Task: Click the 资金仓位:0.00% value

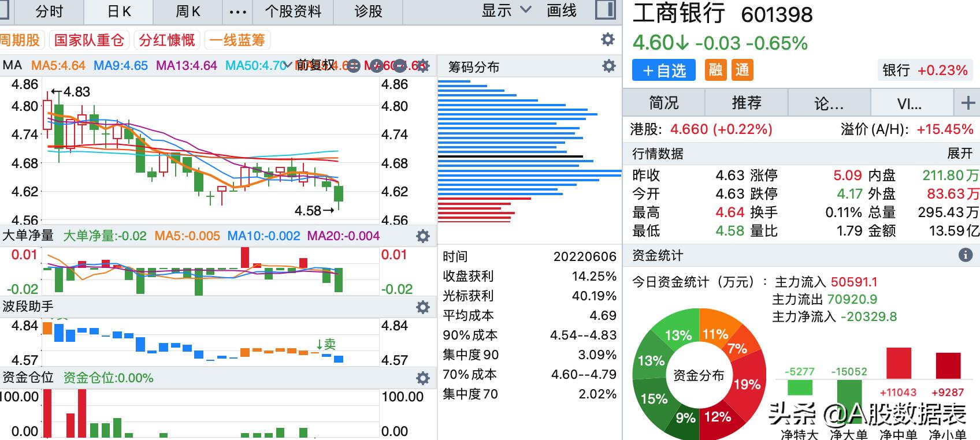Action: pos(108,378)
